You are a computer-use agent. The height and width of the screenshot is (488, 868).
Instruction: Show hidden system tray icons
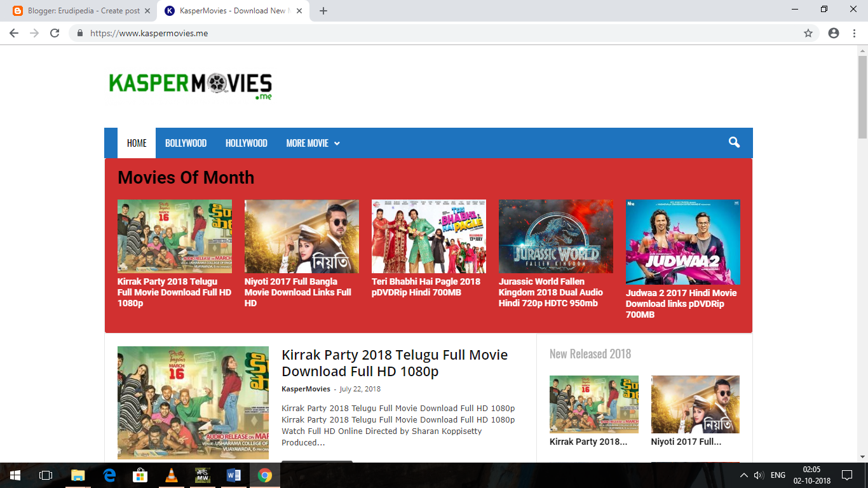[x=744, y=475]
